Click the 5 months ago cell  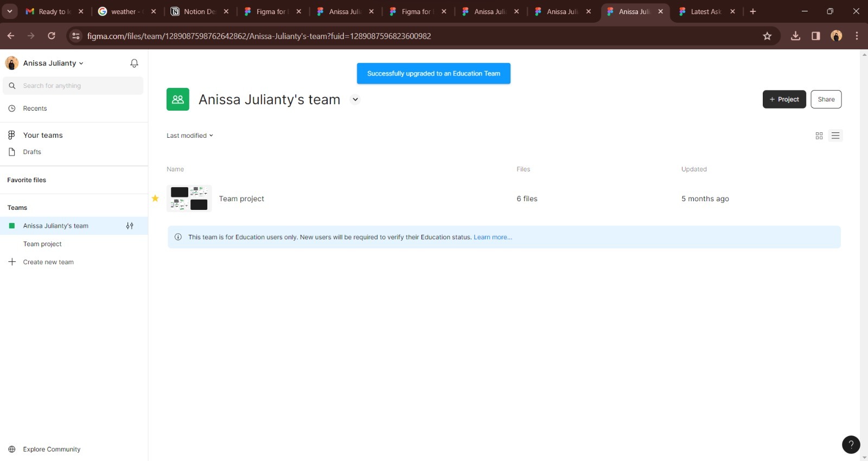click(x=705, y=199)
